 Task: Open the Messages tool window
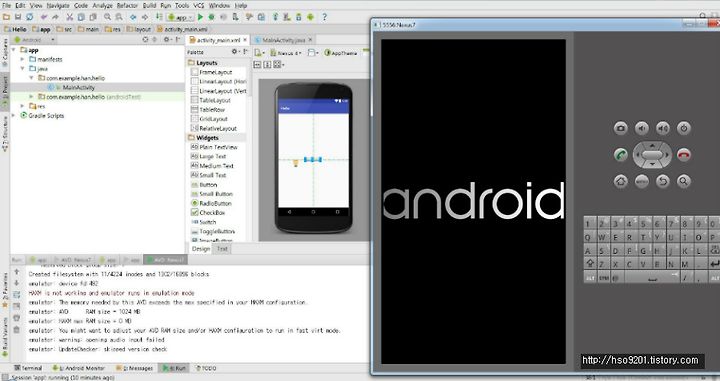[x=135, y=368]
